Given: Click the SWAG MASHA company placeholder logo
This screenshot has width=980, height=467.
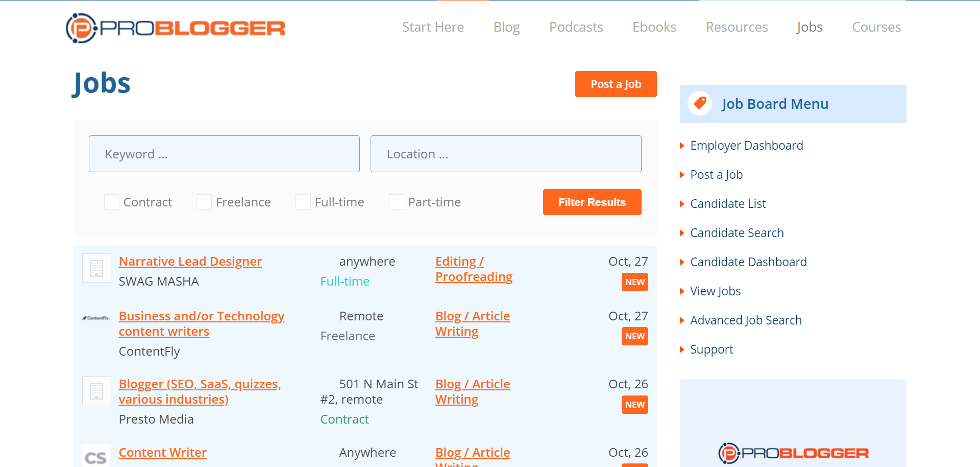Looking at the screenshot, I should click(x=96, y=268).
